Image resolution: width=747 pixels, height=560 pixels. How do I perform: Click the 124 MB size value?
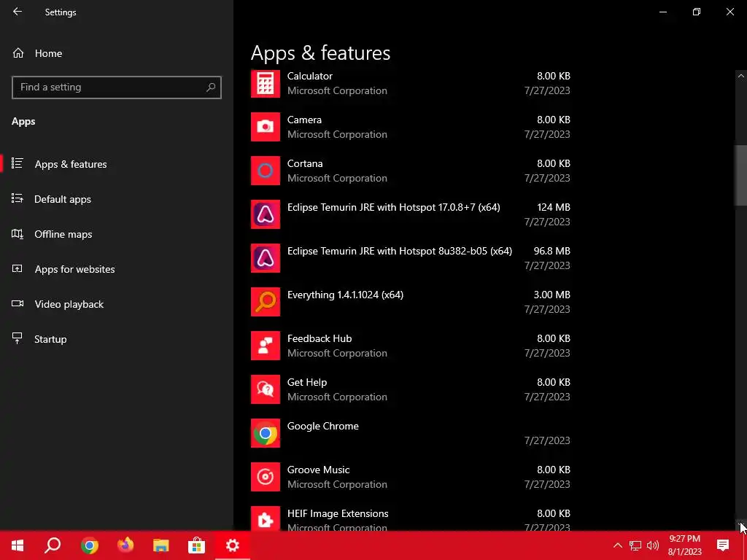(x=554, y=207)
